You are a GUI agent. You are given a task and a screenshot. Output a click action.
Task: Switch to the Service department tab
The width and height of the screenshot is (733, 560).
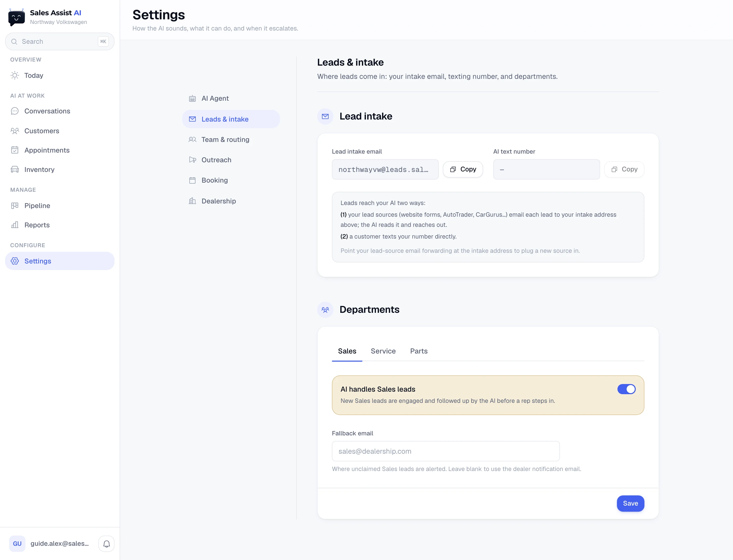[383, 351]
